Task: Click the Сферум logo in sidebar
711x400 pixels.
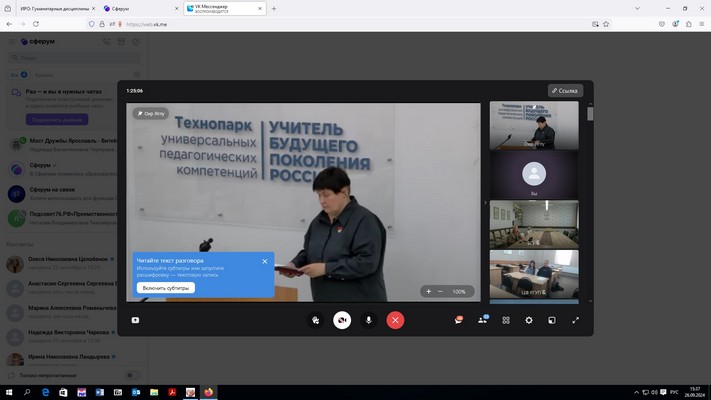Action: pyautogui.click(x=38, y=41)
